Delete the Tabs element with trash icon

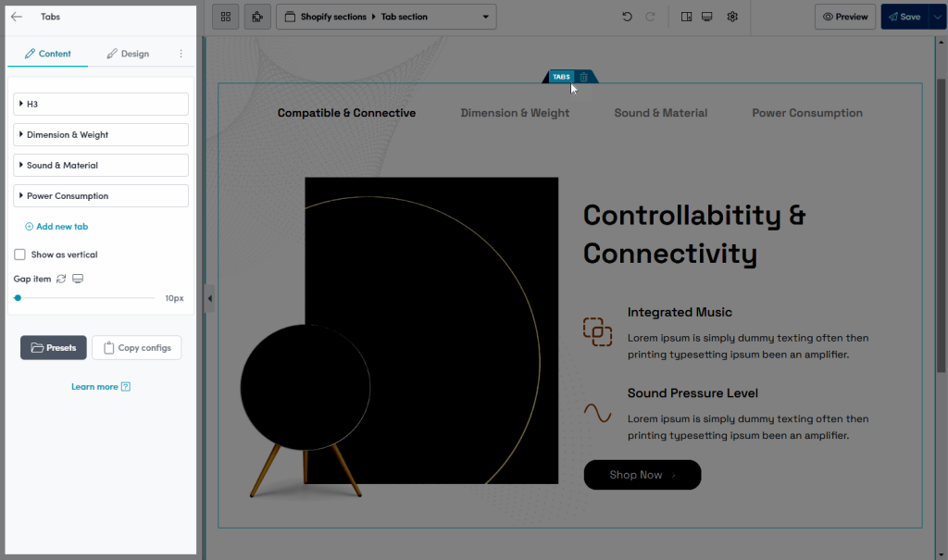(x=583, y=77)
